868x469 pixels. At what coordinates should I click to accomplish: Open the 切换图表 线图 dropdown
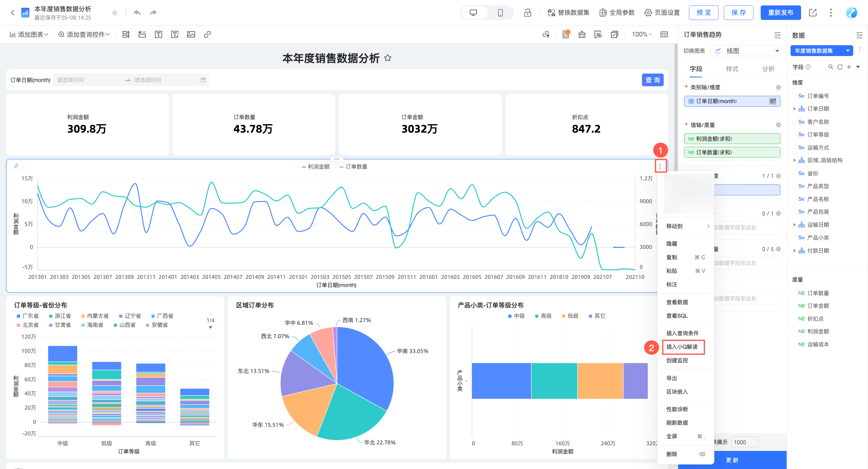tap(746, 51)
